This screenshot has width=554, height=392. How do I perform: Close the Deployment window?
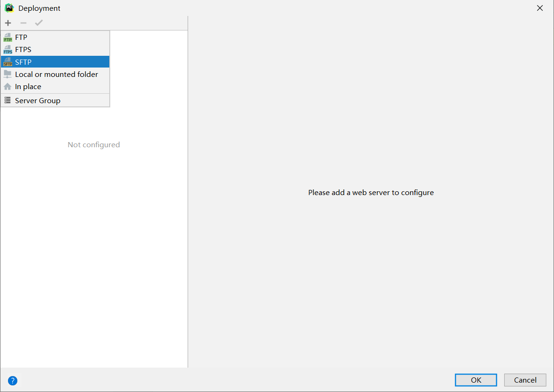[540, 8]
